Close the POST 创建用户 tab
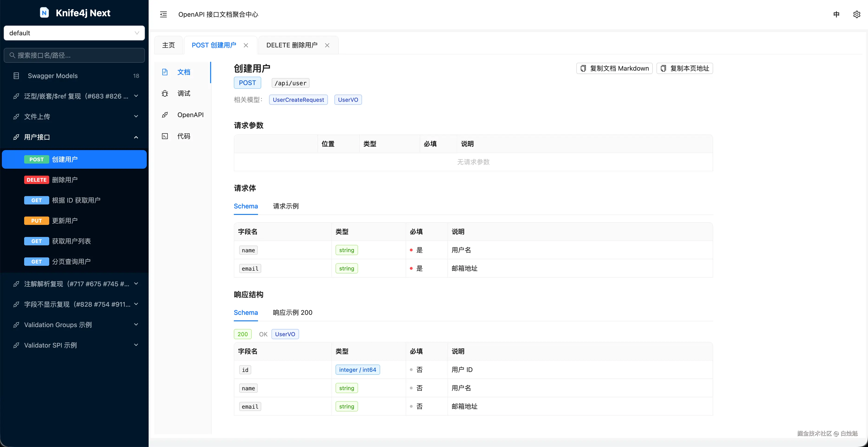Viewport: 868px width, 447px height. click(246, 45)
